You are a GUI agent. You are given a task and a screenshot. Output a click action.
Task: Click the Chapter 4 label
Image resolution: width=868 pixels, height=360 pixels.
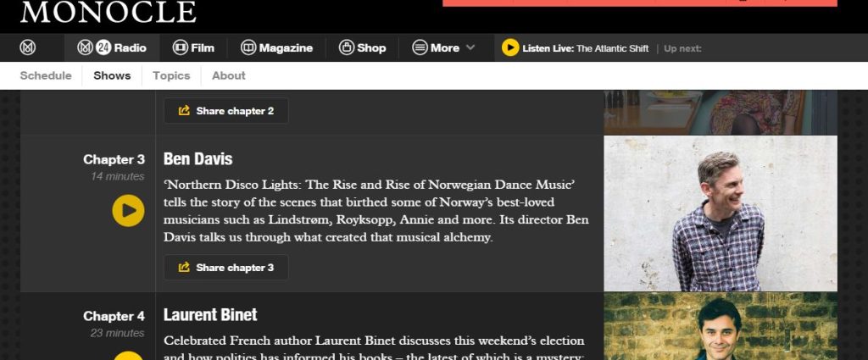pyautogui.click(x=114, y=316)
